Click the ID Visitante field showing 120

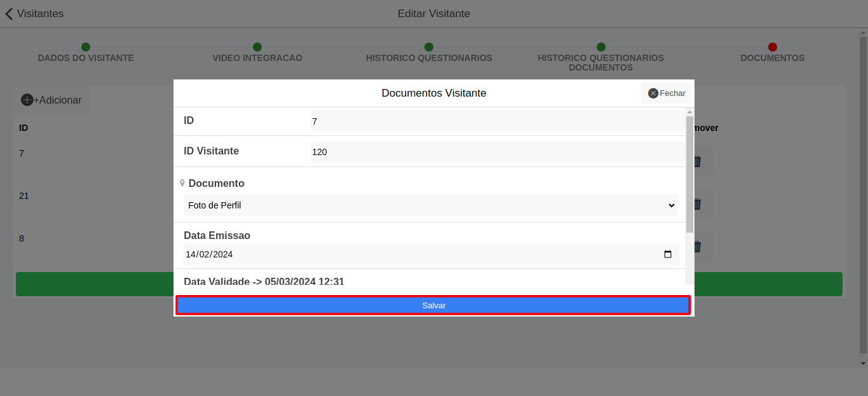496,152
